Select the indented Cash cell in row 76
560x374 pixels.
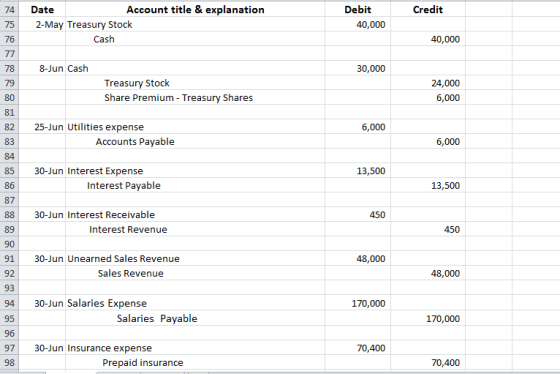point(195,39)
